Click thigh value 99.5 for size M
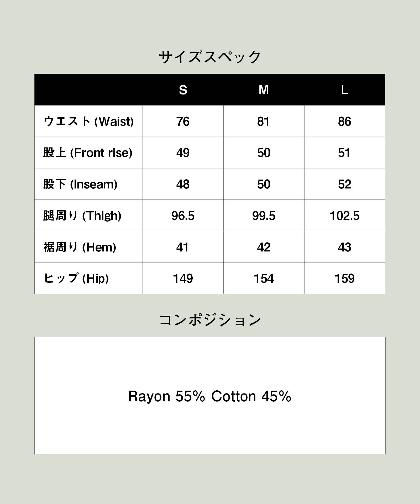 point(264,216)
